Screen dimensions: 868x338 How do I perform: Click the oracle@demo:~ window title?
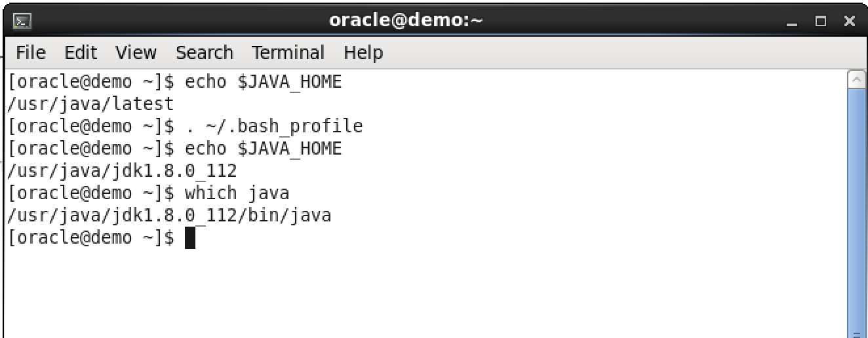coord(406,20)
